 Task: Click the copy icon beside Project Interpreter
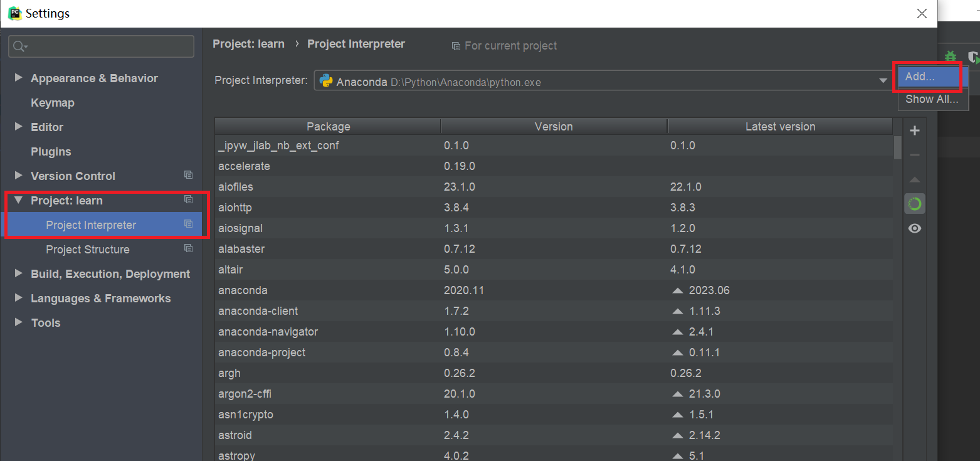(188, 224)
